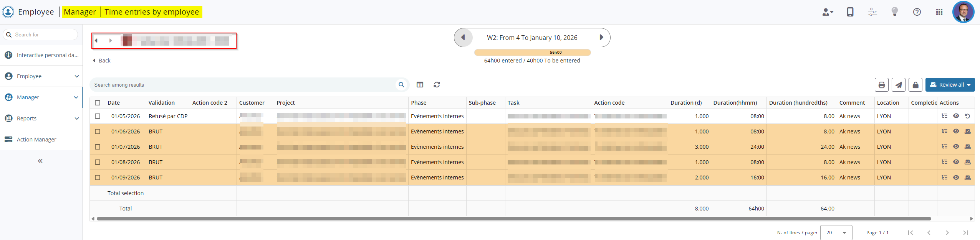This screenshot has width=980, height=240.
Task: Open the lines per page dropdown
Action: pos(836,233)
